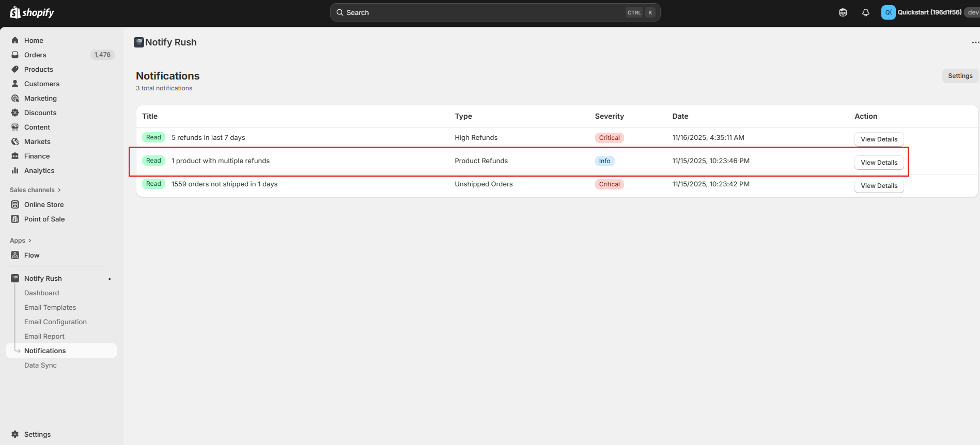Click View Details for High Refunds
Viewport: 980px width, 445px height.
[879, 139]
